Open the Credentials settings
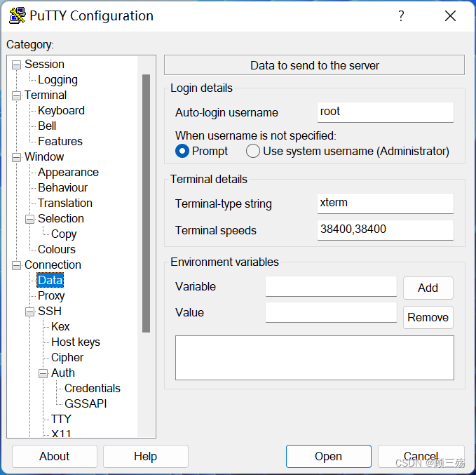This screenshot has height=475, width=476. click(93, 389)
